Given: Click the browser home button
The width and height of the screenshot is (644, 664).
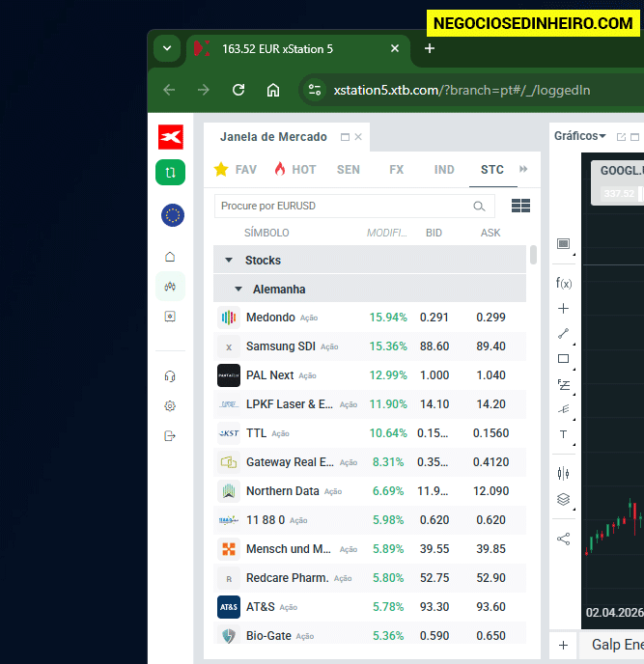Looking at the screenshot, I should point(273,90).
